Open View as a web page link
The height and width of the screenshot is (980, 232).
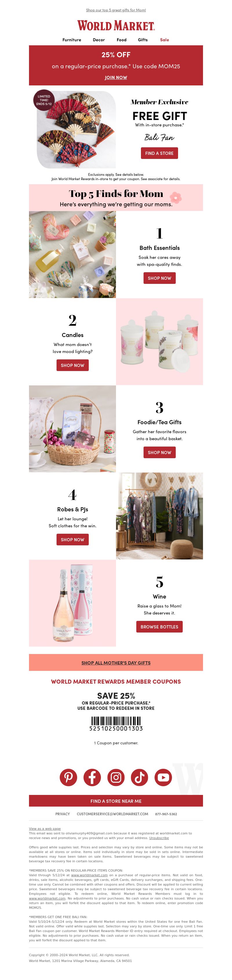(45, 829)
